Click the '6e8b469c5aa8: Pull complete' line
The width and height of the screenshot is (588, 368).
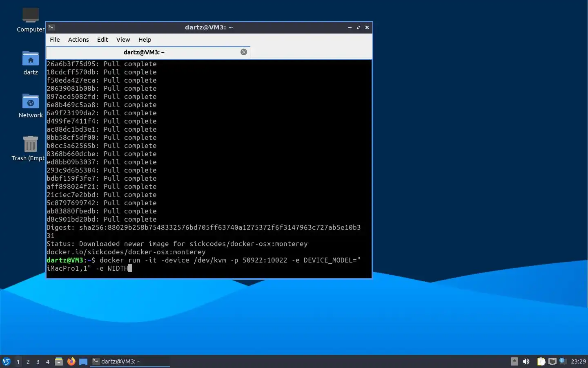click(101, 105)
